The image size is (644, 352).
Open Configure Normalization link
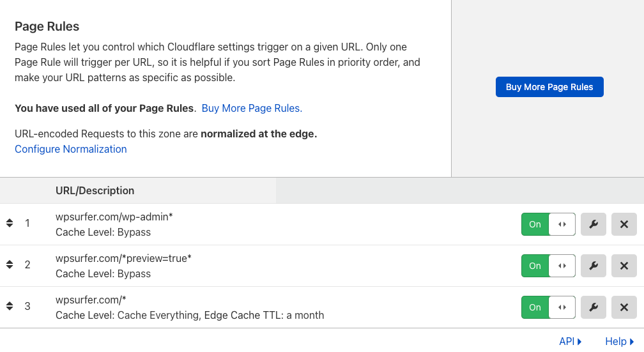click(71, 149)
